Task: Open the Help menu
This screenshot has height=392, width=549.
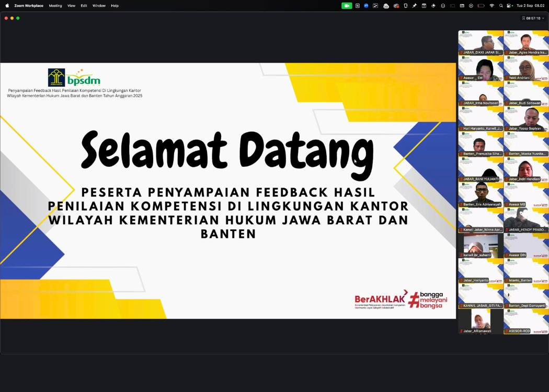Action: pyautogui.click(x=115, y=6)
